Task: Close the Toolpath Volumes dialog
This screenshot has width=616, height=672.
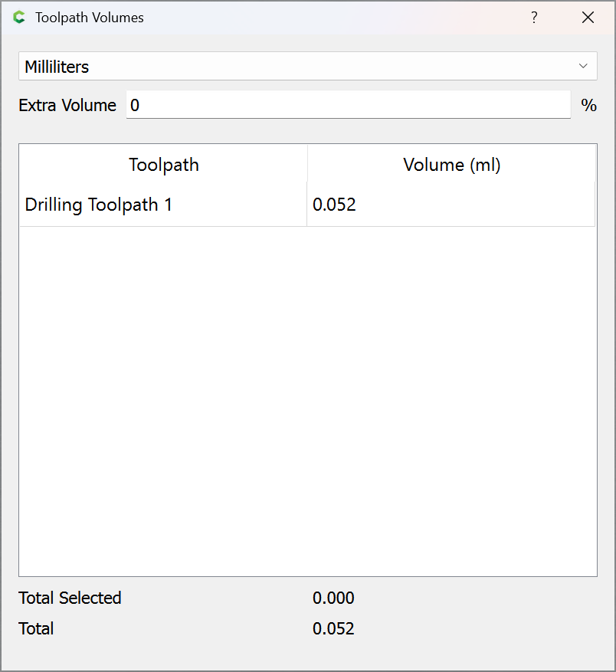Action: tap(588, 18)
